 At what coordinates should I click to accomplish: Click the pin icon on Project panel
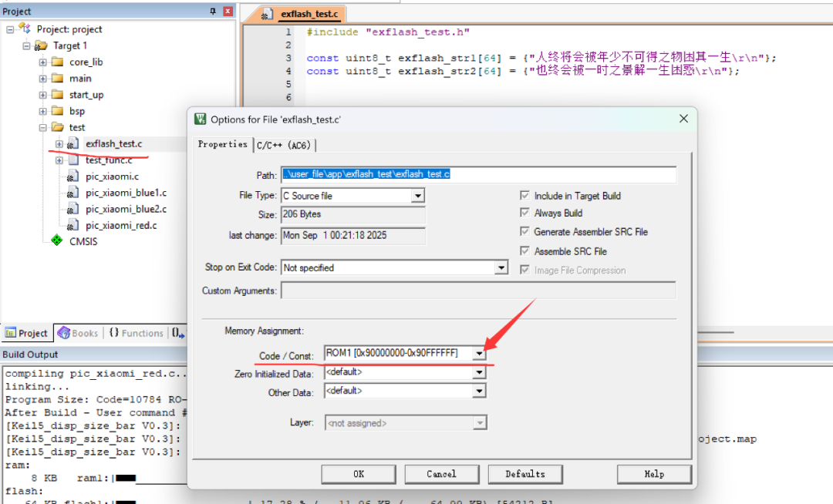pos(213,11)
